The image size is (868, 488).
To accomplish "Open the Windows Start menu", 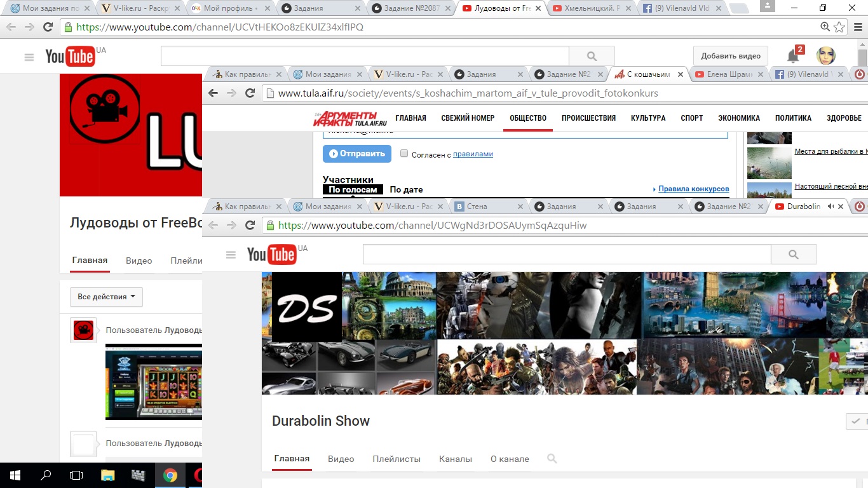I will tap(15, 475).
